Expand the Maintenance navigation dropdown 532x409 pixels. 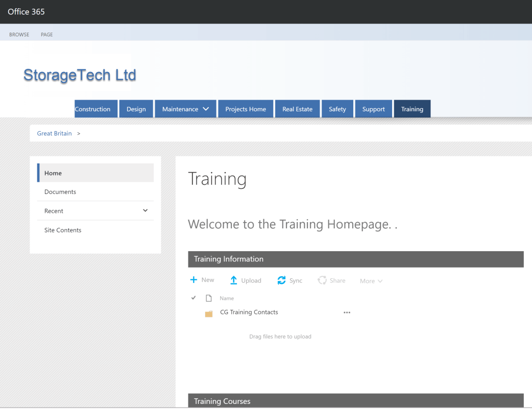[x=206, y=109]
